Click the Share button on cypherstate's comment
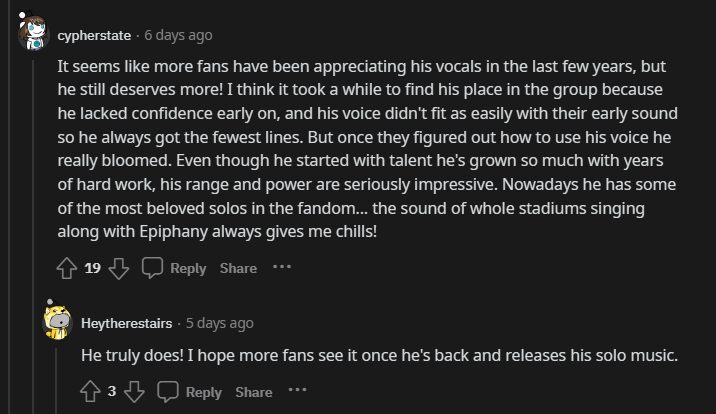716x414 pixels. click(x=238, y=268)
